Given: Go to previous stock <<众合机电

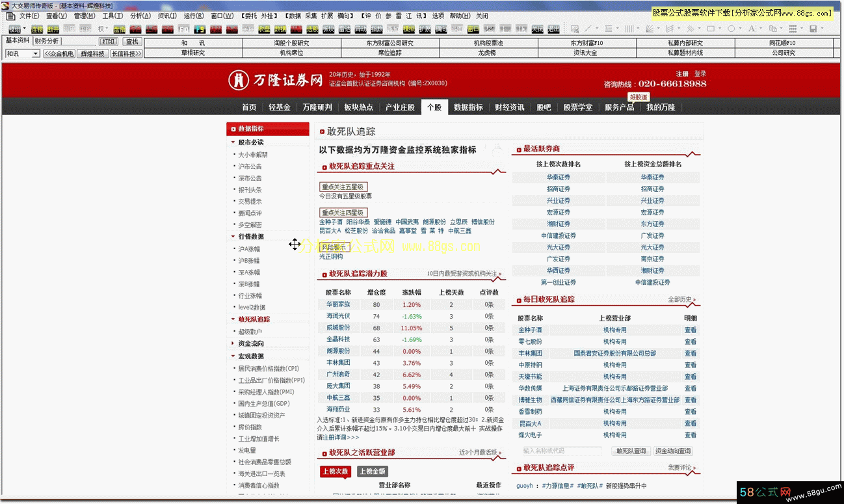Looking at the screenshot, I should click(x=59, y=54).
